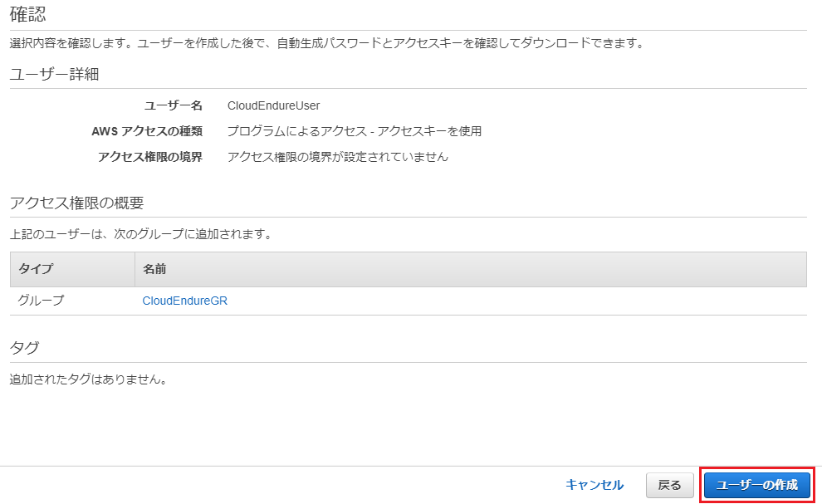Click the ユーザーの作成 button
The image size is (822, 504).
757,485
